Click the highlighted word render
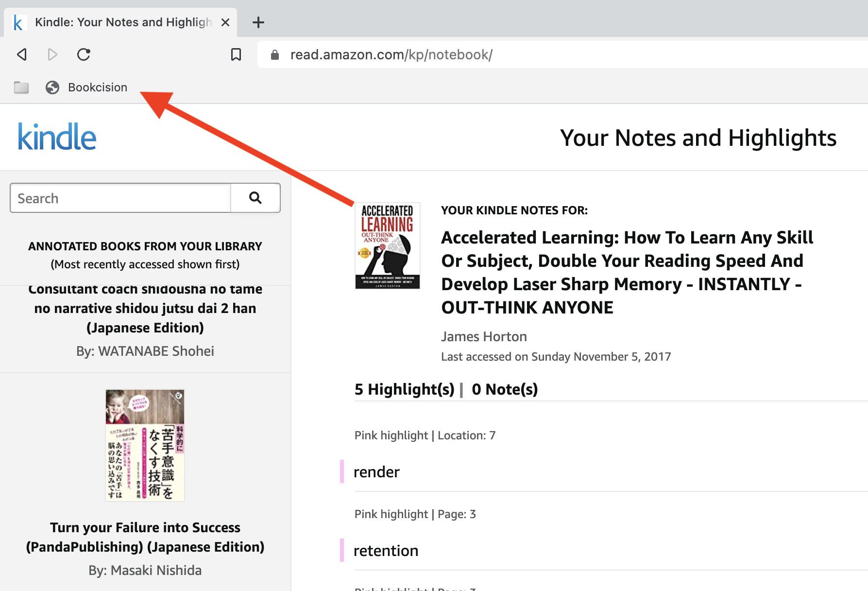The height and width of the screenshot is (591, 868). pos(376,472)
